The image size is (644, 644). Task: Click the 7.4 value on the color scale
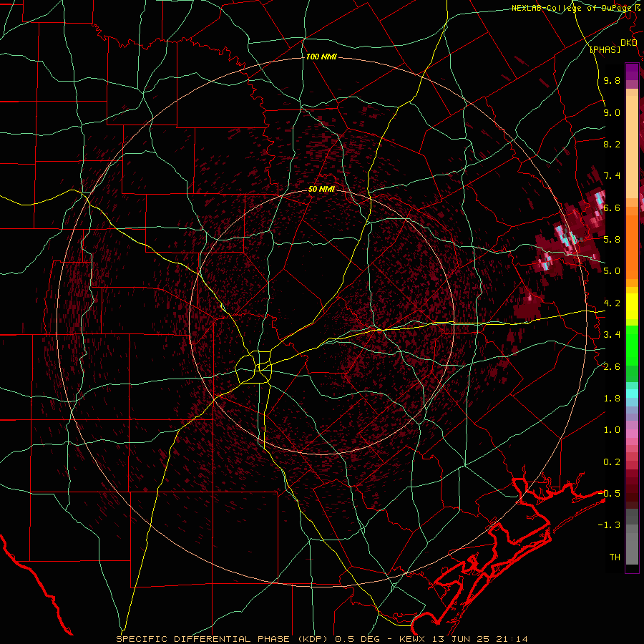tap(612, 176)
